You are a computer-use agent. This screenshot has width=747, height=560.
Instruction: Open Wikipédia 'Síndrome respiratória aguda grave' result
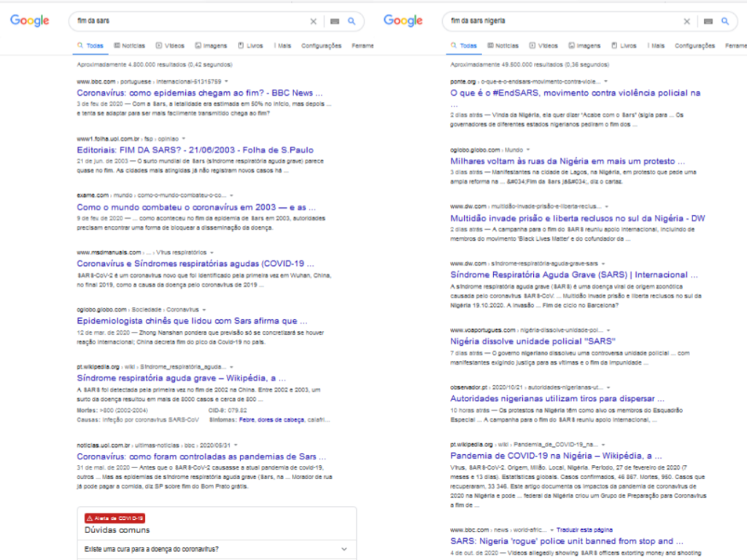click(182, 378)
